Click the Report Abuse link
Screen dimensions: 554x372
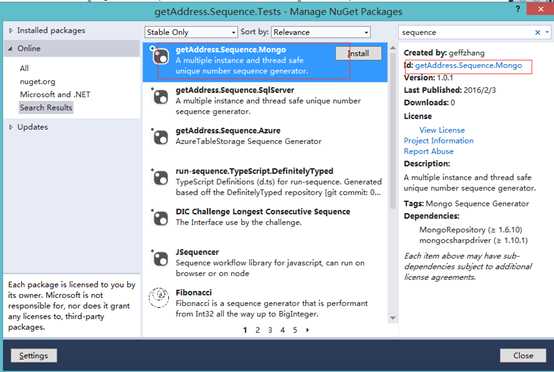(x=429, y=151)
